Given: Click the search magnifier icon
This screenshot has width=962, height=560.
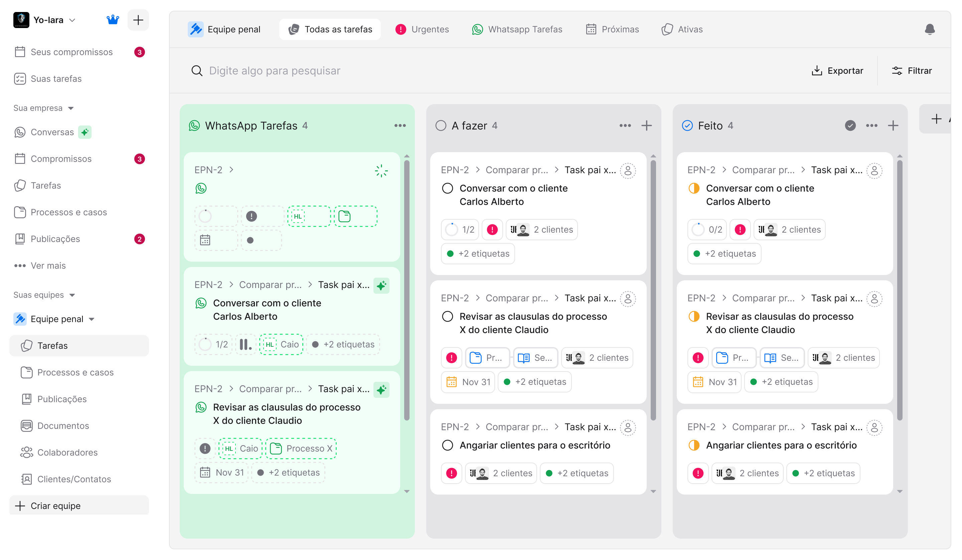Looking at the screenshot, I should 197,70.
